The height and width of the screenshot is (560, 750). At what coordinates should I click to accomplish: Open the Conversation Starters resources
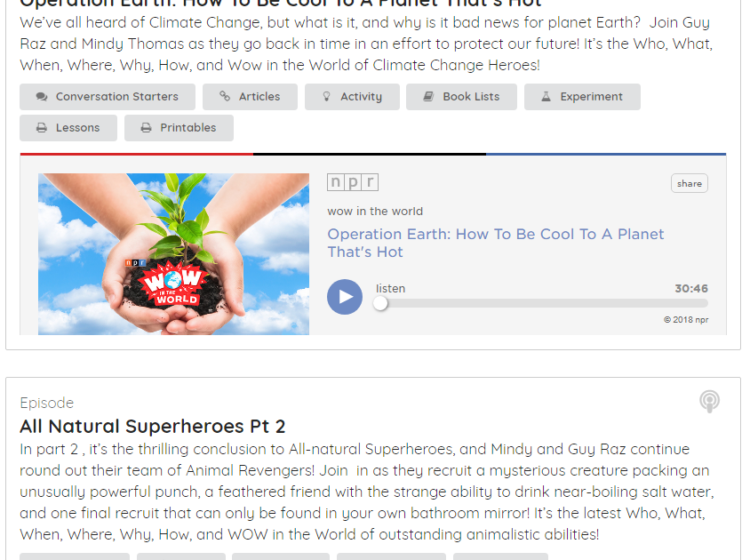pyautogui.click(x=107, y=97)
